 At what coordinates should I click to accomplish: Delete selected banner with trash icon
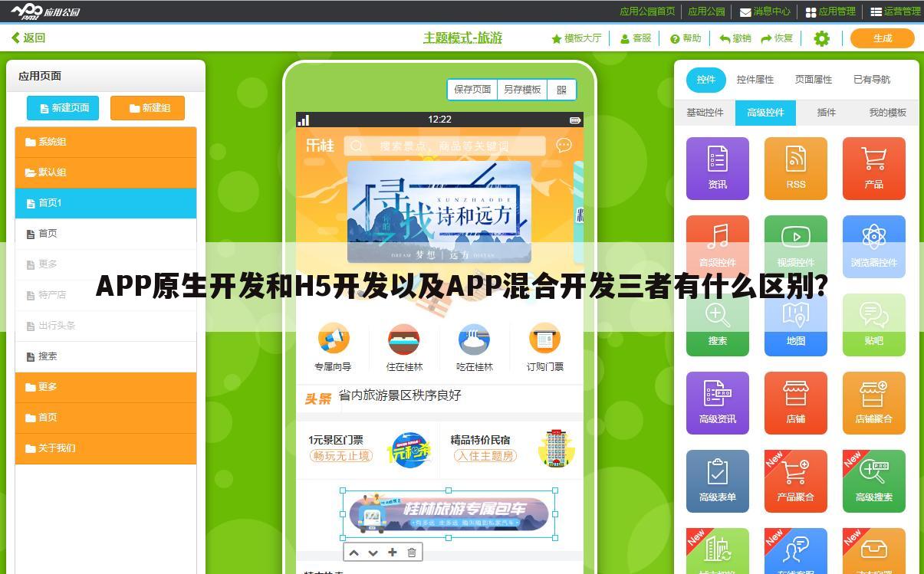pyautogui.click(x=412, y=553)
